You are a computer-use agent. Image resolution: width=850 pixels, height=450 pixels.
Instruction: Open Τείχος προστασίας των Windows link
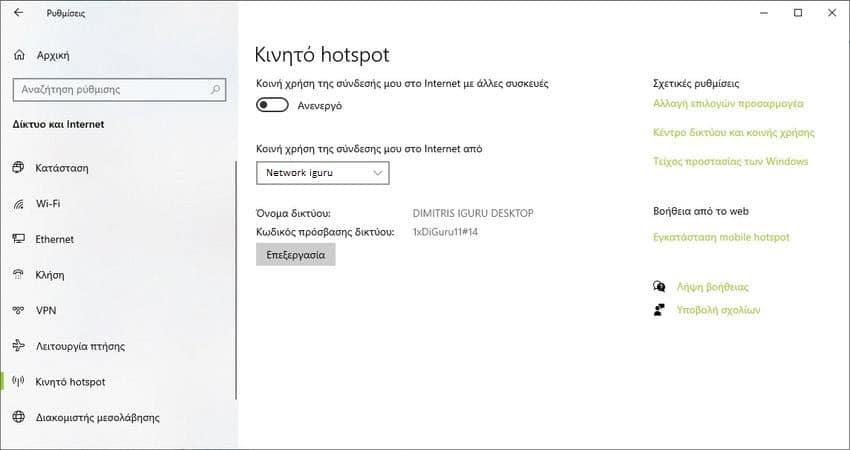click(x=730, y=162)
